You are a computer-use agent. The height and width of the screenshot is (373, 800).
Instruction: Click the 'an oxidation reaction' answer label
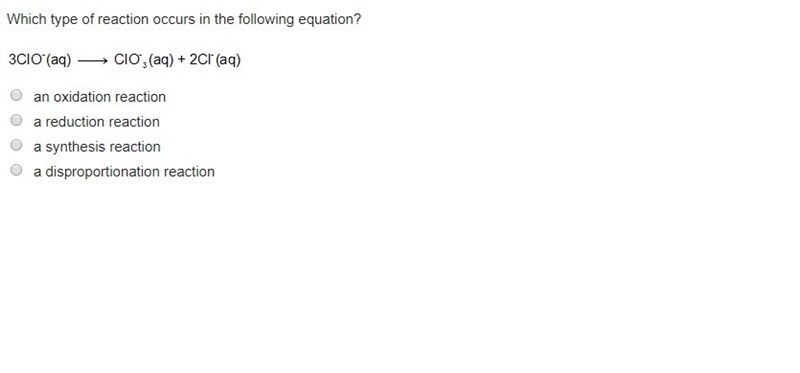(99, 97)
